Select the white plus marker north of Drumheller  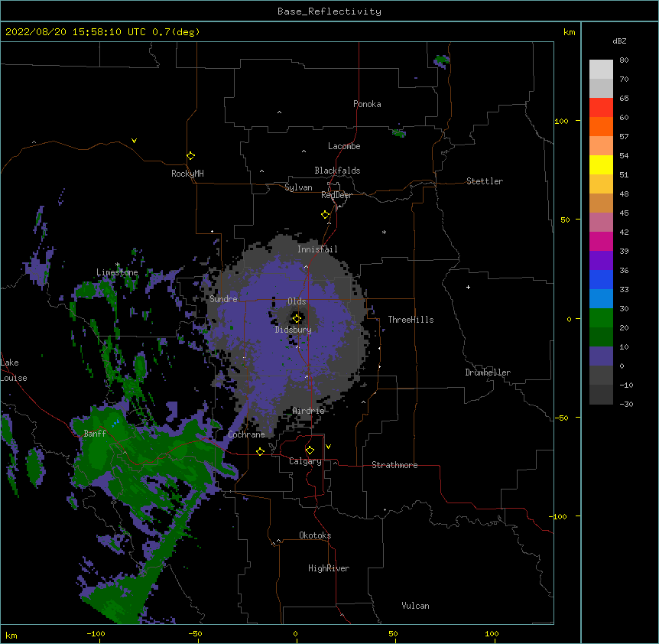point(468,287)
